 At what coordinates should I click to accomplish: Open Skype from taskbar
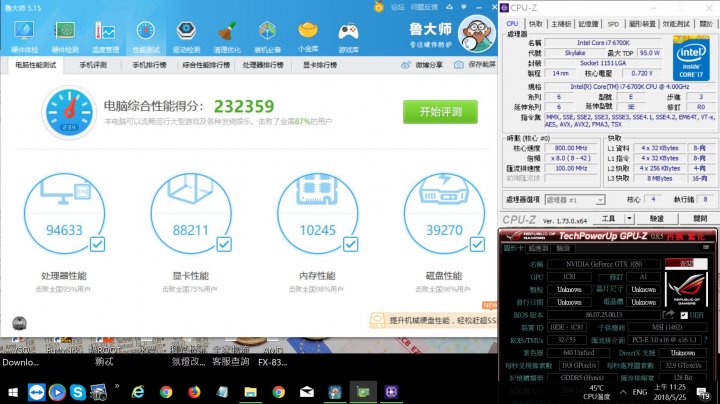tap(78, 393)
